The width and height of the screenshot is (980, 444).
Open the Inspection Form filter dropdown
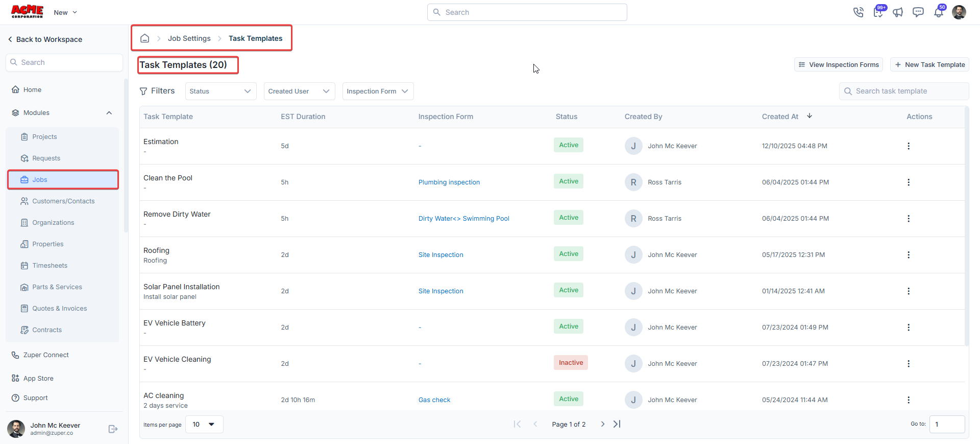click(378, 91)
